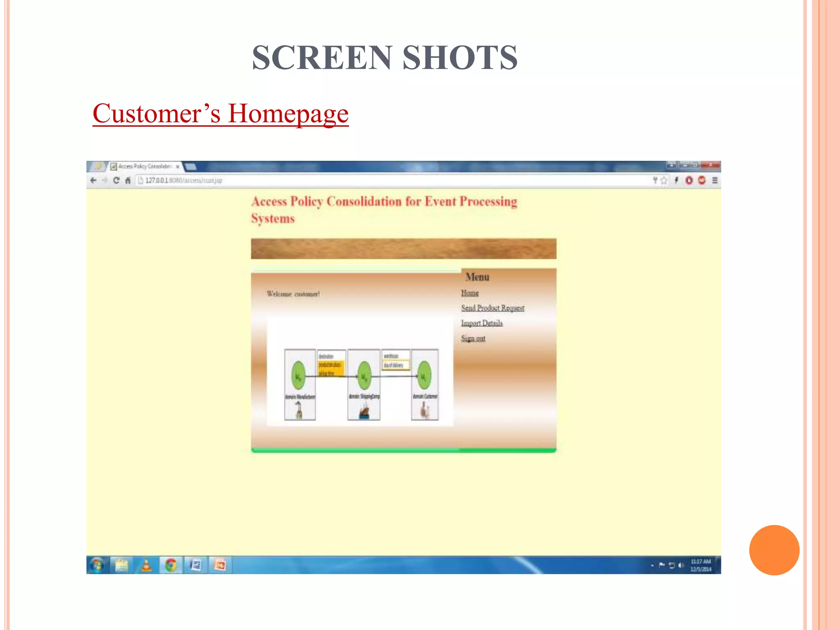Open the Home menu link
840x630 pixels.
470,293
